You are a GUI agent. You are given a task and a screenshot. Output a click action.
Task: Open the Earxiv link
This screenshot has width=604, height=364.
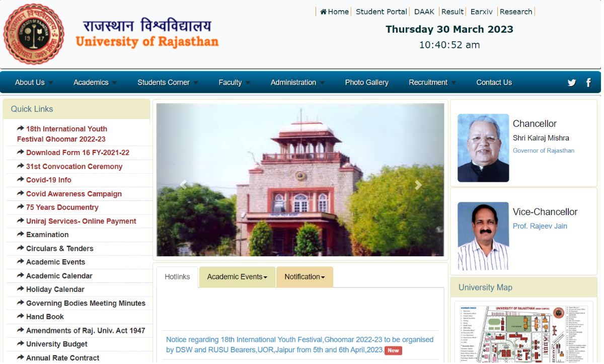tap(482, 12)
